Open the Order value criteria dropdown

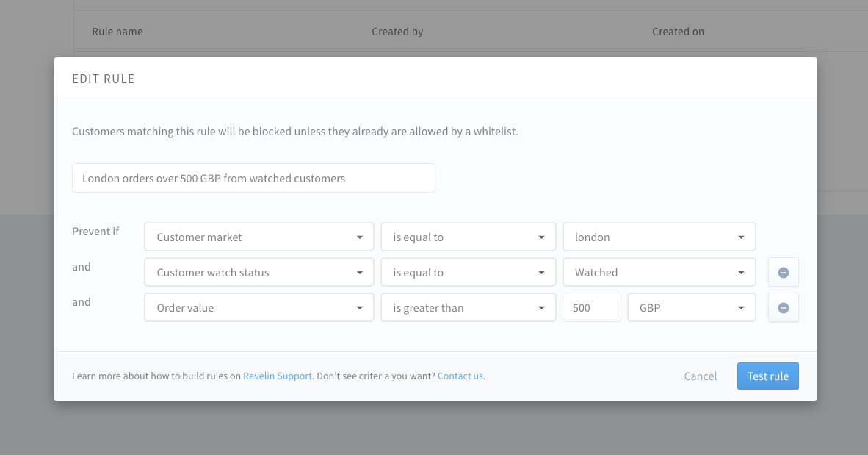[x=258, y=308]
